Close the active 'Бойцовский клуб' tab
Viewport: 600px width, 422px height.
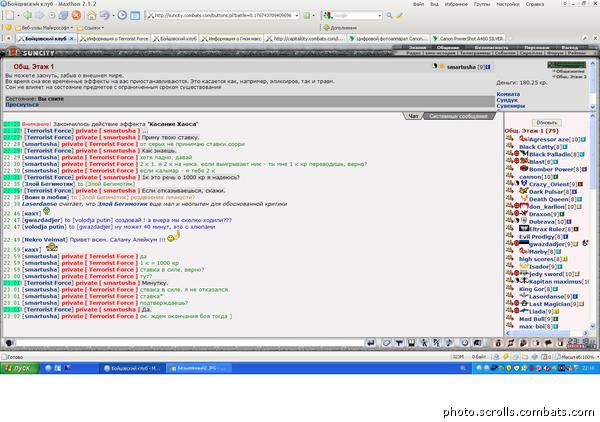(72, 39)
